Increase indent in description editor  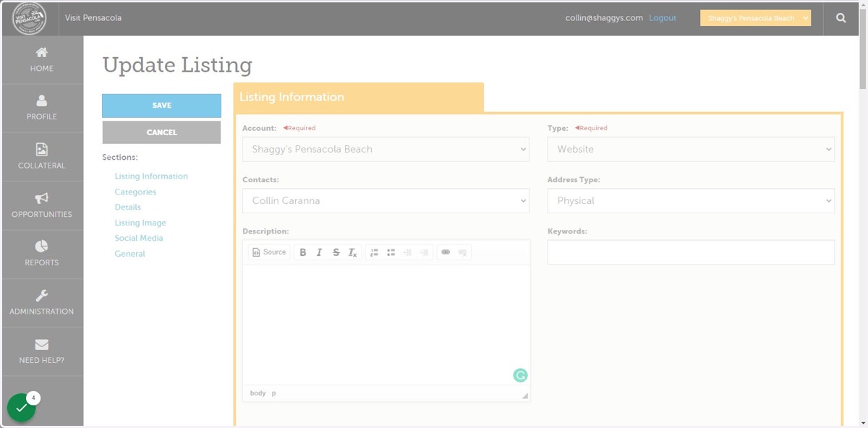tap(424, 252)
